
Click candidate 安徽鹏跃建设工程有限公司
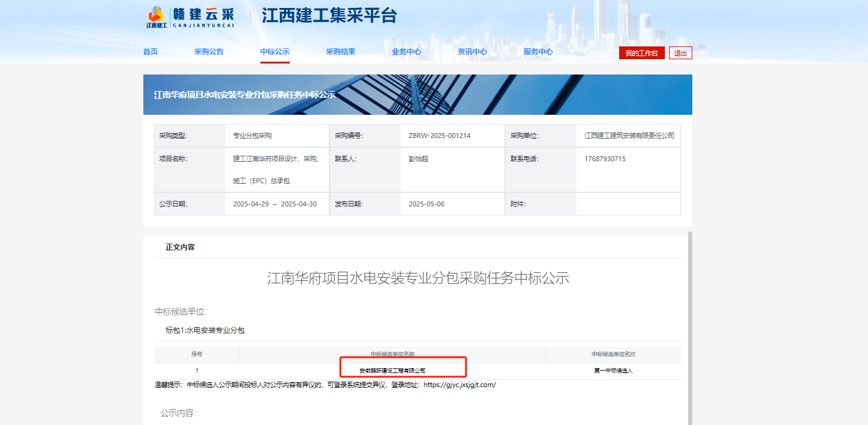[392, 371]
